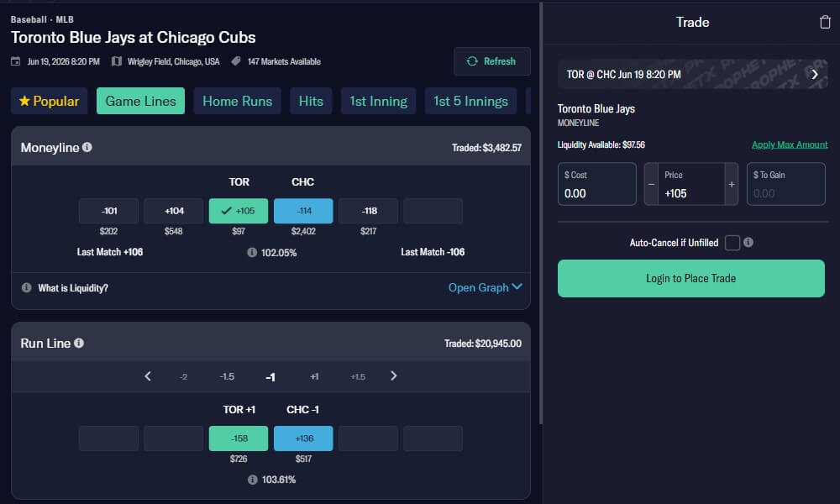Viewport: 840px width, 504px height.
Task: Select CHC -1 run line +136
Action: click(x=303, y=438)
